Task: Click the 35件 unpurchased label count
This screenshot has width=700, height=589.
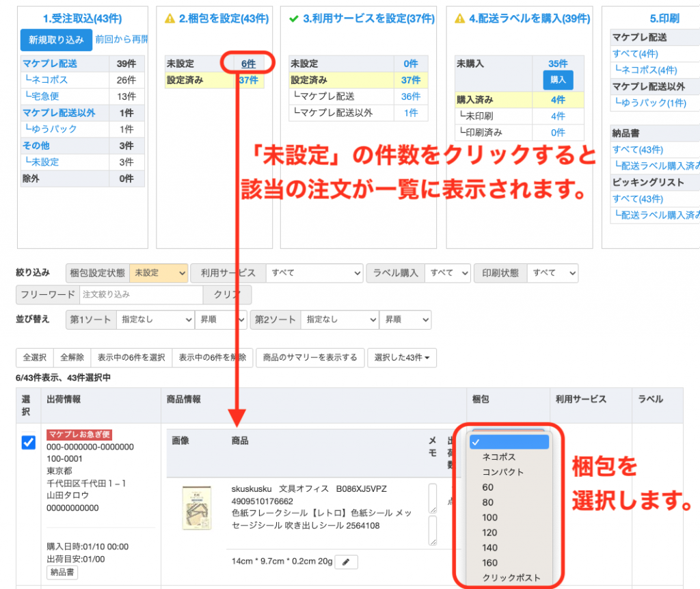Action: 558,64
